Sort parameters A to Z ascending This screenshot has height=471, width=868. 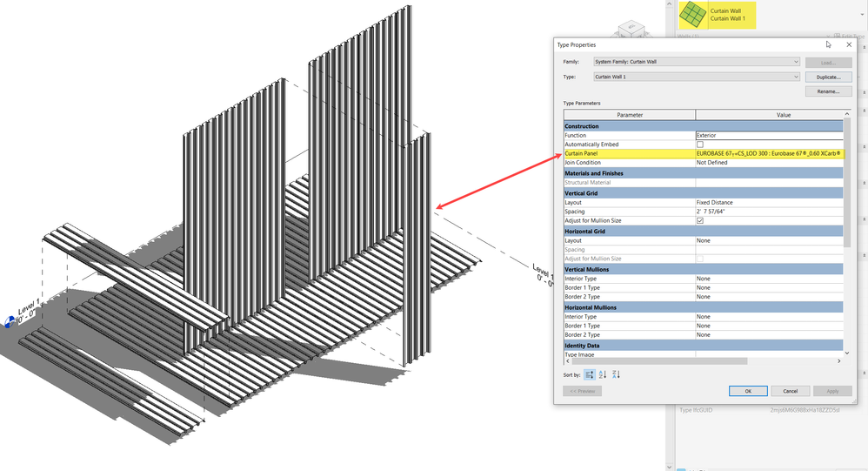pyautogui.click(x=603, y=374)
